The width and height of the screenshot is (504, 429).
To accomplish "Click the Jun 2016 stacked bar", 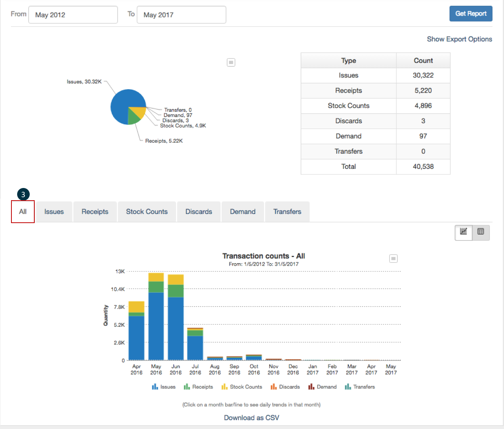I will click(x=176, y=317).
